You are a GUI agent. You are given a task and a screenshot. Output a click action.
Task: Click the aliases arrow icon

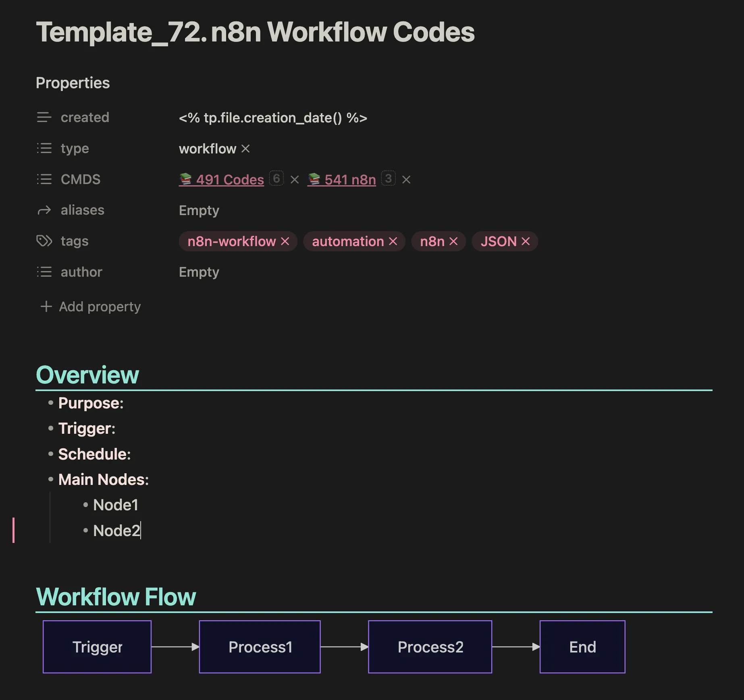click(44, 210)
